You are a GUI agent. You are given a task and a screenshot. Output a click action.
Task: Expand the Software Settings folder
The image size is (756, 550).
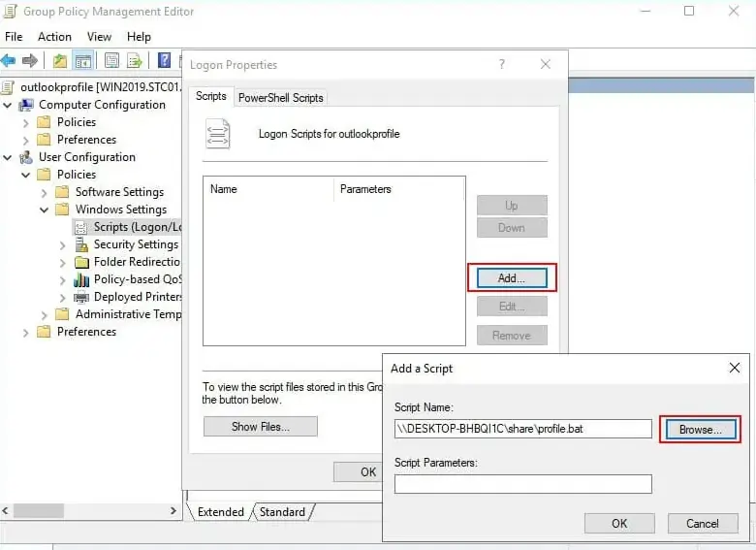pyautogui.click(x=45, y=192)
